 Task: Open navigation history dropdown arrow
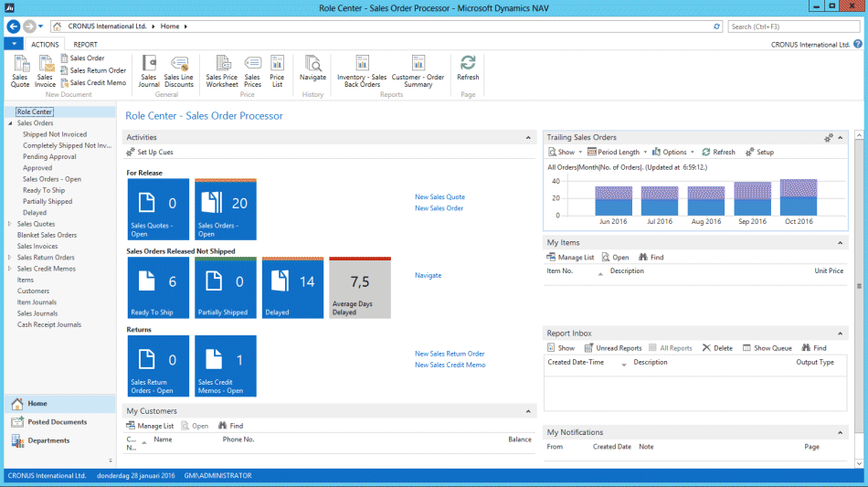coord(41,26)
